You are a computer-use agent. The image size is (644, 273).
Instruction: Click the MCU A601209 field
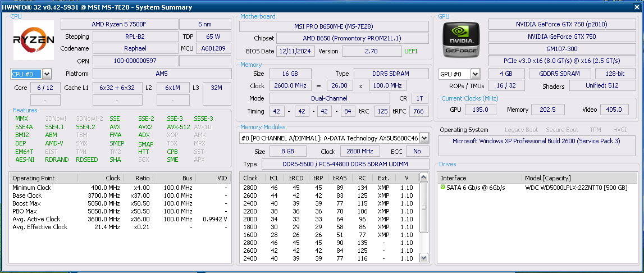coord(213,48)
